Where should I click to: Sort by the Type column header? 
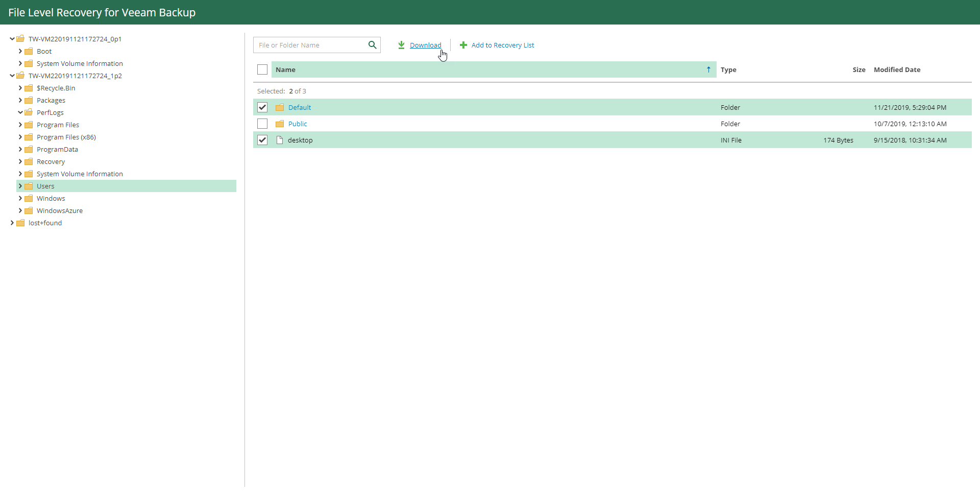(728, 69)
